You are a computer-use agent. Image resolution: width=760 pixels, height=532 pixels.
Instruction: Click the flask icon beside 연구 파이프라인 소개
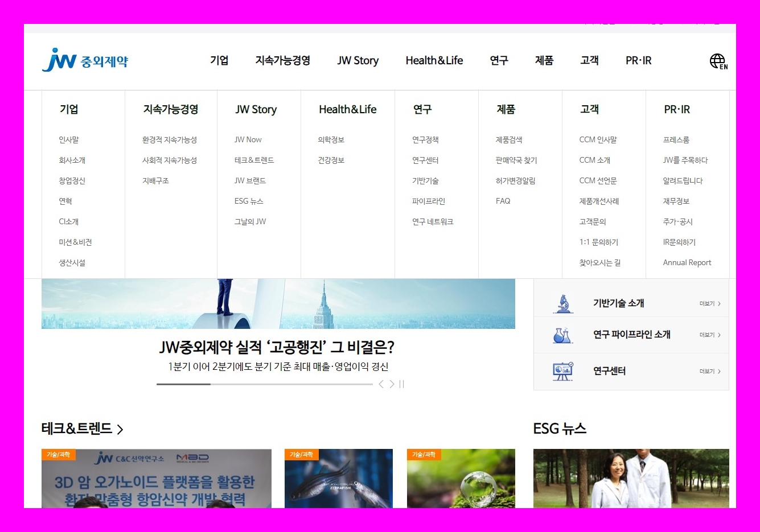click(x=562, y=335)
